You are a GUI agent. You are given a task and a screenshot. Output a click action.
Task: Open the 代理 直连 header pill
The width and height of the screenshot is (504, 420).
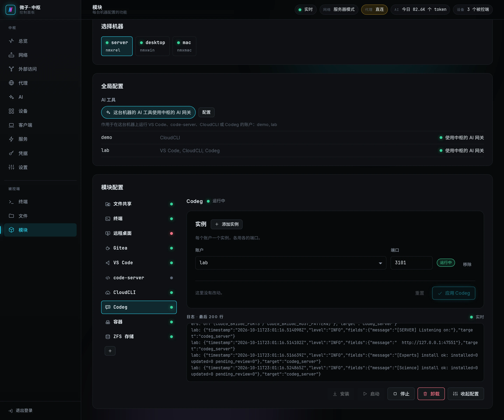[374, 10]
